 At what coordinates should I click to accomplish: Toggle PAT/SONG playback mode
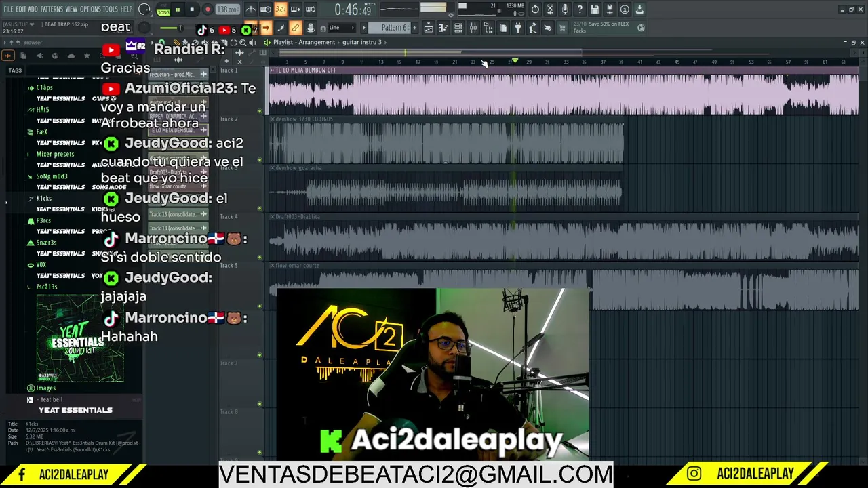pyautogui.click(x=163, y=9)
